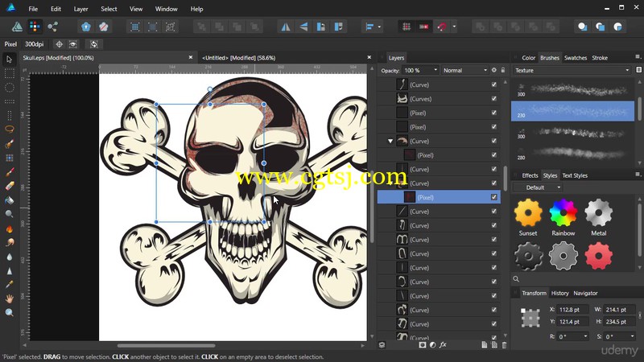The height and width of the screenshot is (362, 644).
Task: Click the Flip Vertical toolbar icon
Action: click(303, 27)
